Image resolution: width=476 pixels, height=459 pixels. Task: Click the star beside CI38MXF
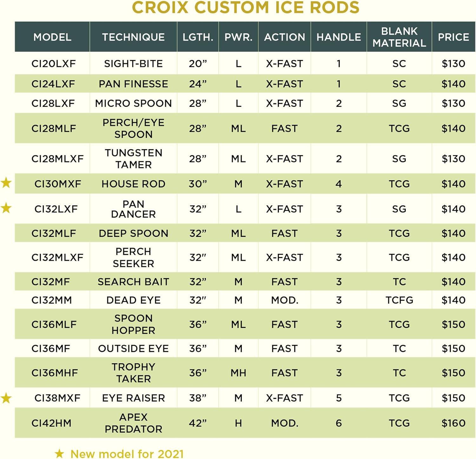point(6,398)
